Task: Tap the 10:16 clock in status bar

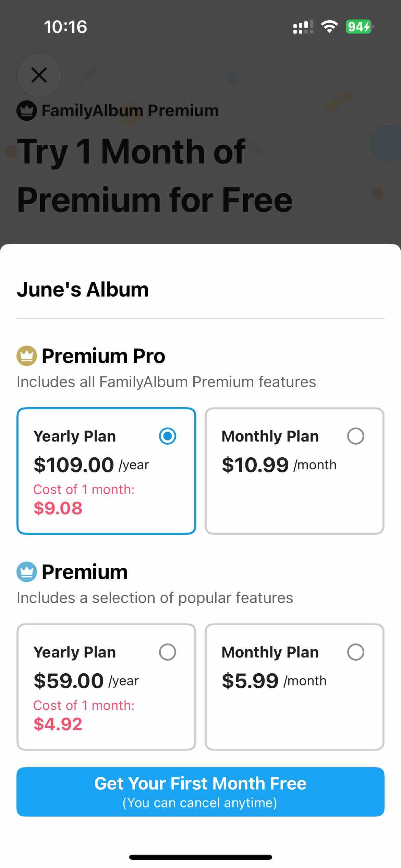Action: (x=65, y=27)
